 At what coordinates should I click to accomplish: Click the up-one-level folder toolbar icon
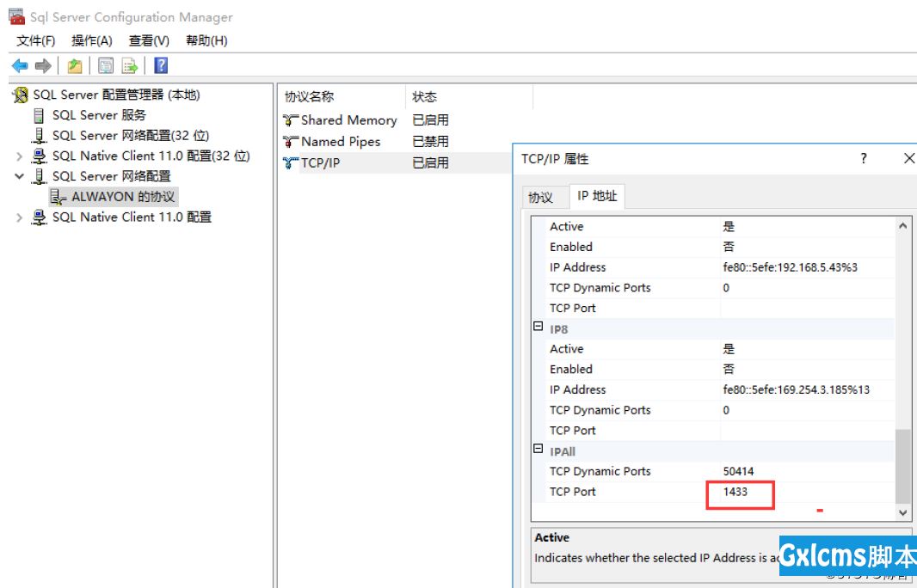tap(74, 65)
